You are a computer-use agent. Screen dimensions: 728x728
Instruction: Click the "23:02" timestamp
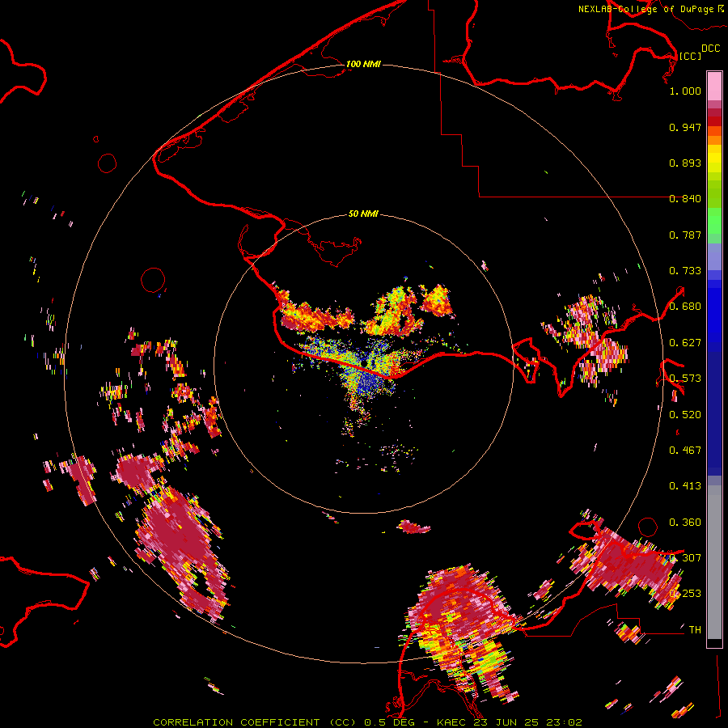563,722
